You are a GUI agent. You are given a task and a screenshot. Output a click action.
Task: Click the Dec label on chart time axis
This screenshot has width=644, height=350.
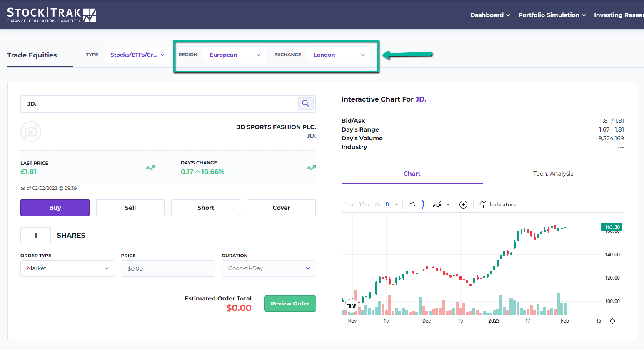point(427,321)
